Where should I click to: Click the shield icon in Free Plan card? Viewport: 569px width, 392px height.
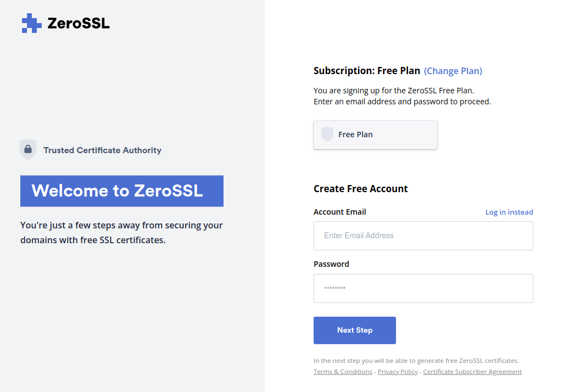click(x=327, y=135)
